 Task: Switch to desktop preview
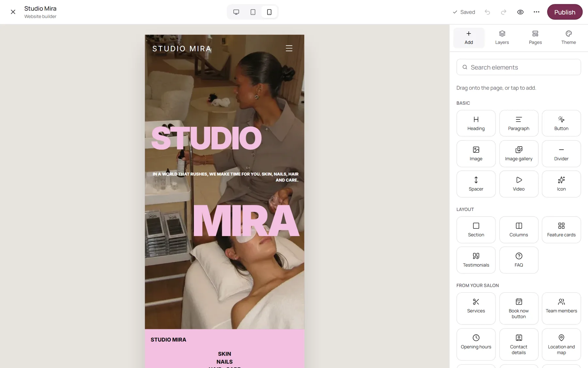coord(236,12)
